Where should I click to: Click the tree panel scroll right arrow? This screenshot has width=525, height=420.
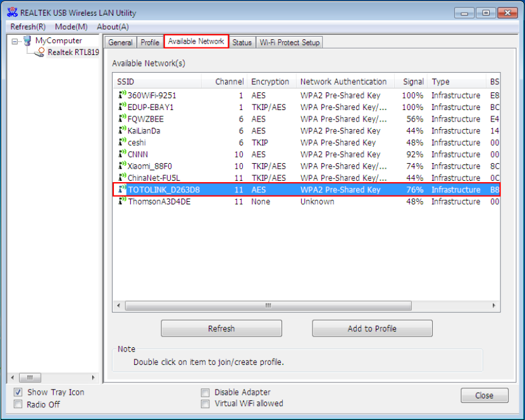(x=93, y=378)
